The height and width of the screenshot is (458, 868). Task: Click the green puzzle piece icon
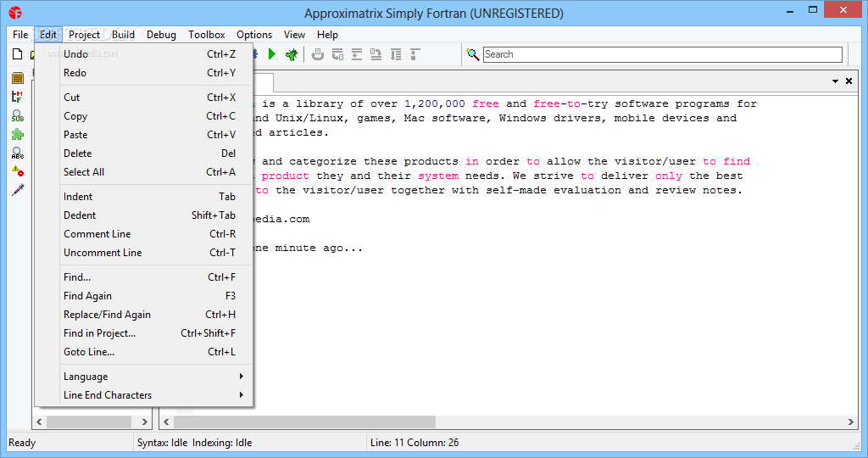pos(18,134)
